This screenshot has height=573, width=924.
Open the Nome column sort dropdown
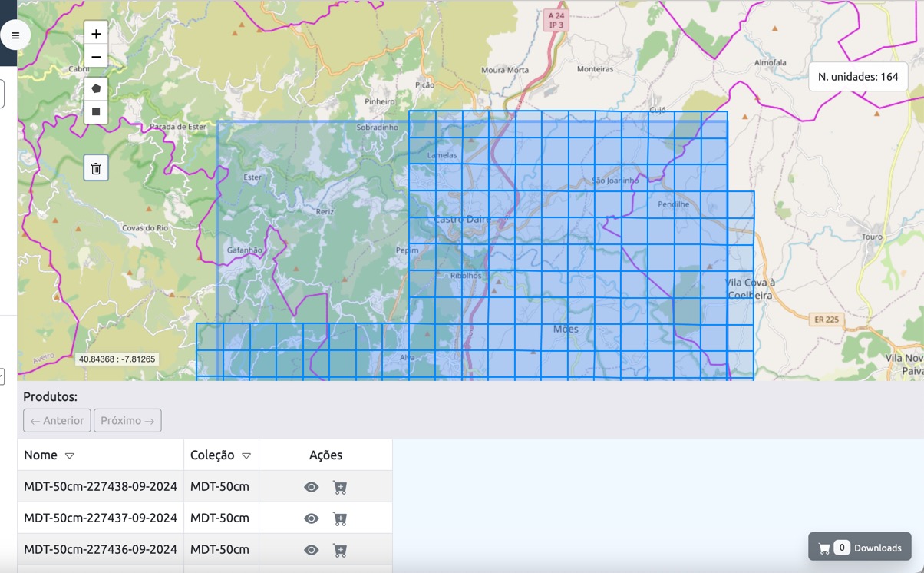click(70, 455)
